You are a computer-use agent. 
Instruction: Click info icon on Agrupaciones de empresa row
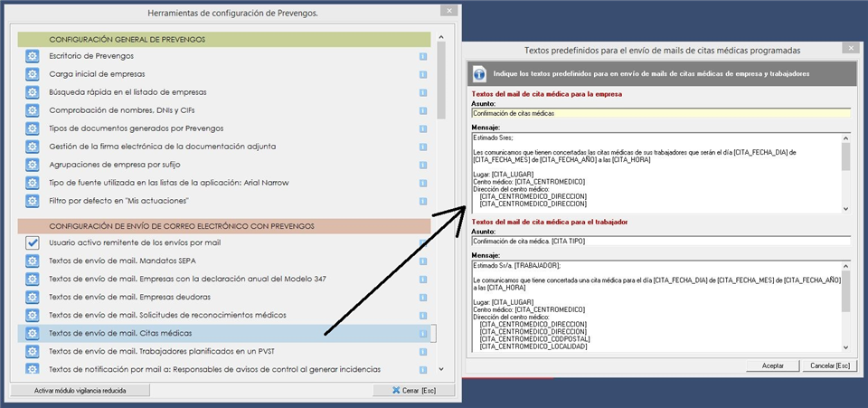(x=423, y=165)
